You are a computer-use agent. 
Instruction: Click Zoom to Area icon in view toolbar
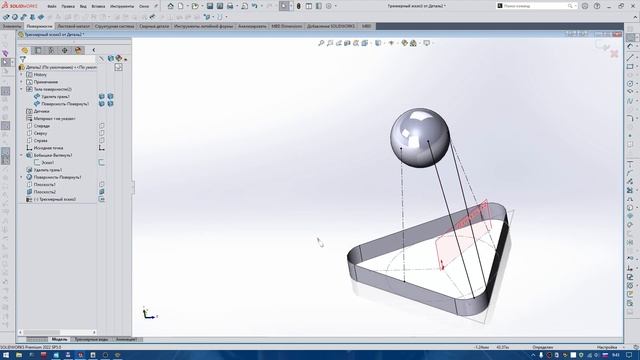330,43
